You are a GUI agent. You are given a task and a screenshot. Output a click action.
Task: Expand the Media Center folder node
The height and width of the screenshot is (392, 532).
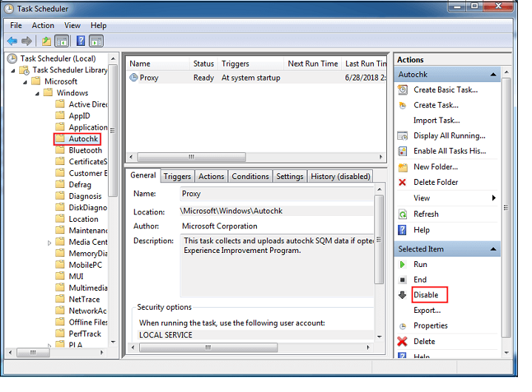pyautogui.click(x=50, y=242)
